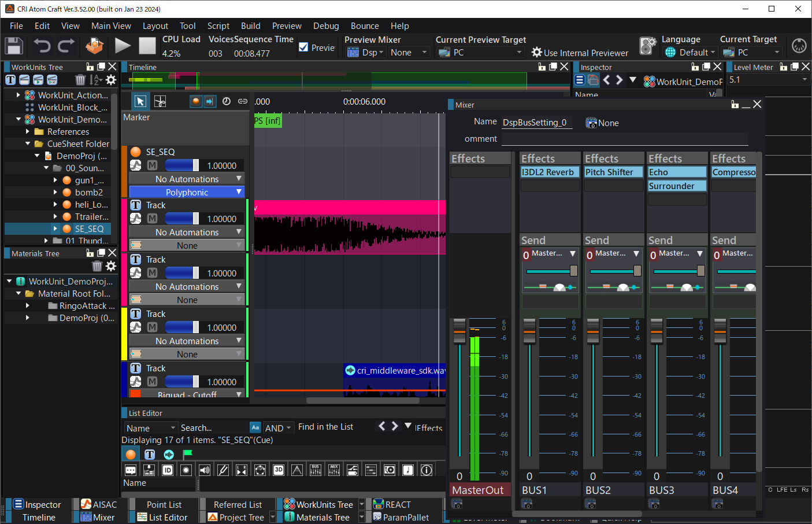Open the Language Default dropdown
The height and width of the screenshot is (524, 812).
click(690, 53)
